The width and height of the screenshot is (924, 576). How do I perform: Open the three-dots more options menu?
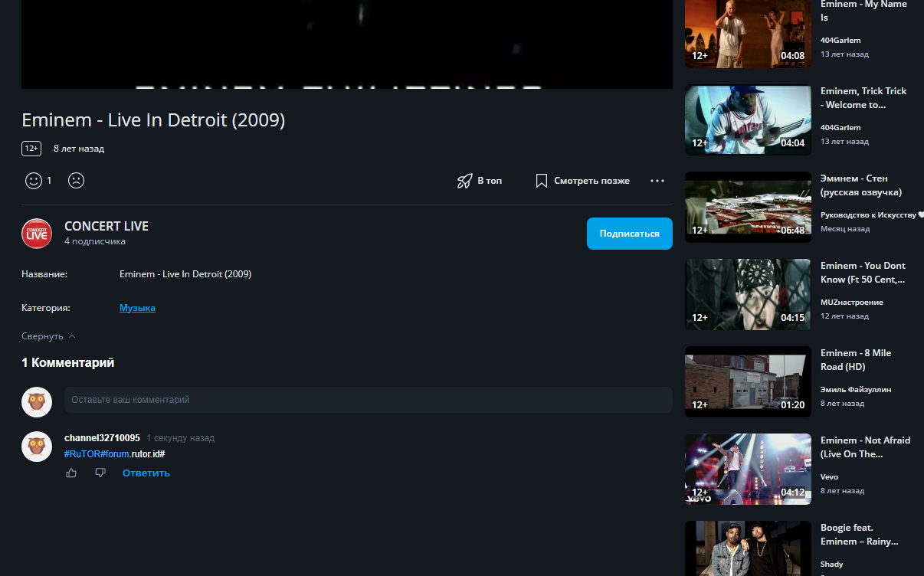657,181
